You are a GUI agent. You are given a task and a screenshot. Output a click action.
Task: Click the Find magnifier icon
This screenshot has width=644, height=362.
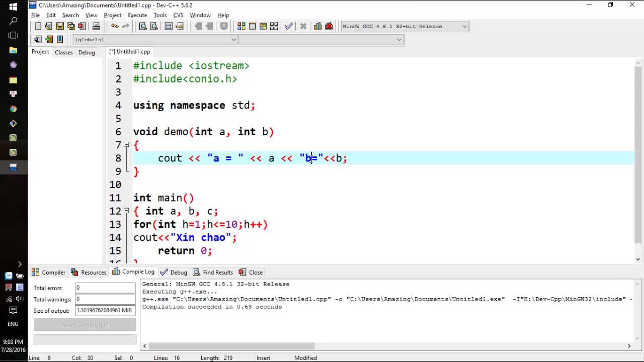pos(143,27)
